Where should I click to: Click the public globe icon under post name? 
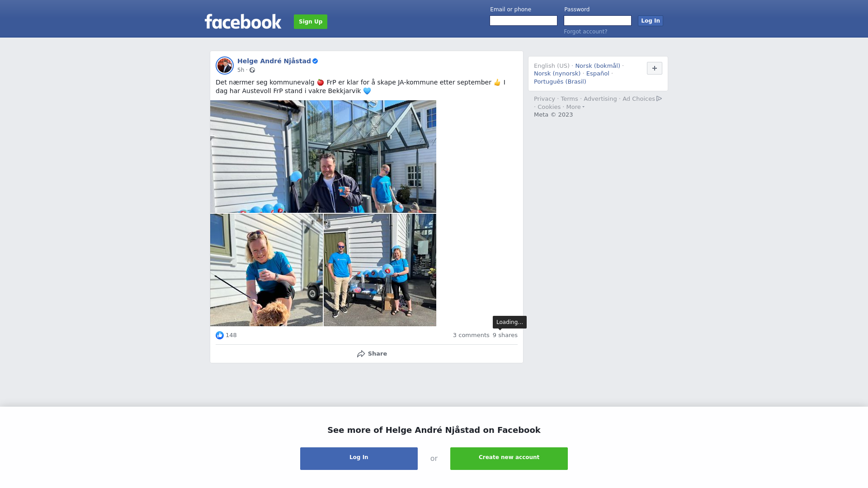point(252,70)
